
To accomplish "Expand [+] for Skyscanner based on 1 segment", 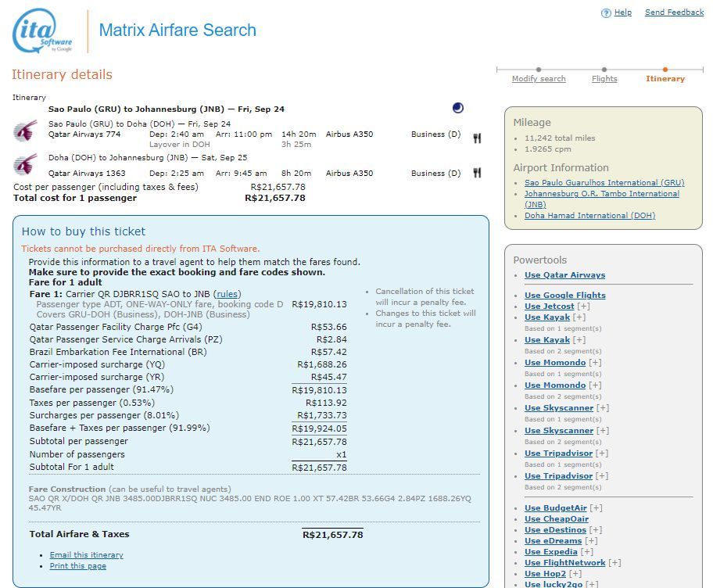I will click(603, 408).
